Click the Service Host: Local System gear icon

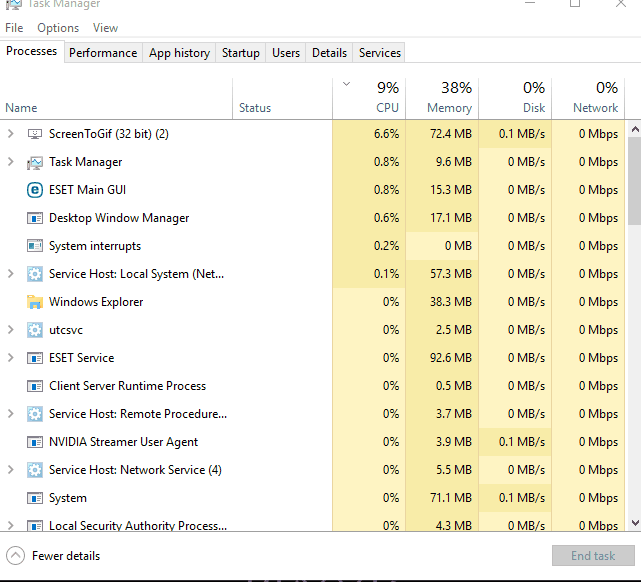tap(35, 274)
